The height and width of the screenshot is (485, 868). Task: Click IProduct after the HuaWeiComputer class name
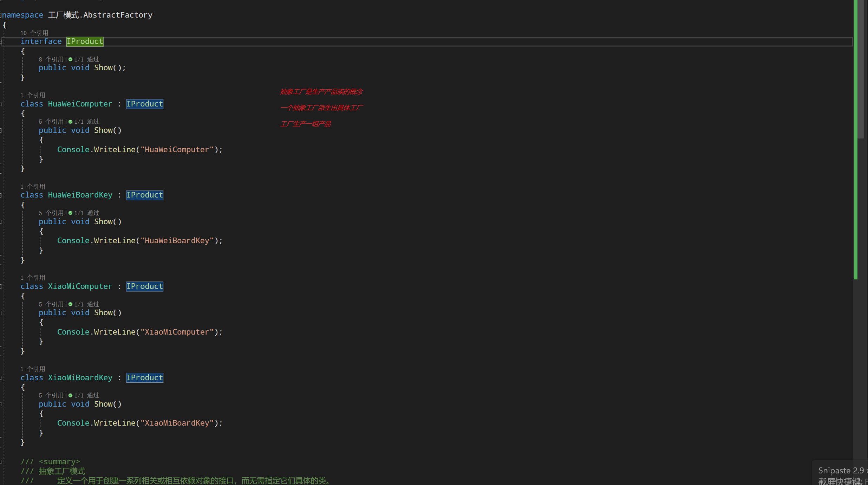point(145,104)
